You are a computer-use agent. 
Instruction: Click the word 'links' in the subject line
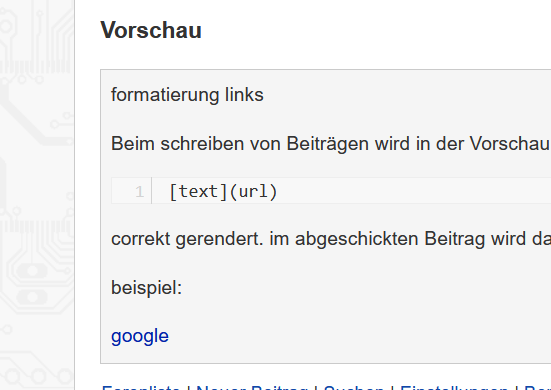tap(244, 95)
